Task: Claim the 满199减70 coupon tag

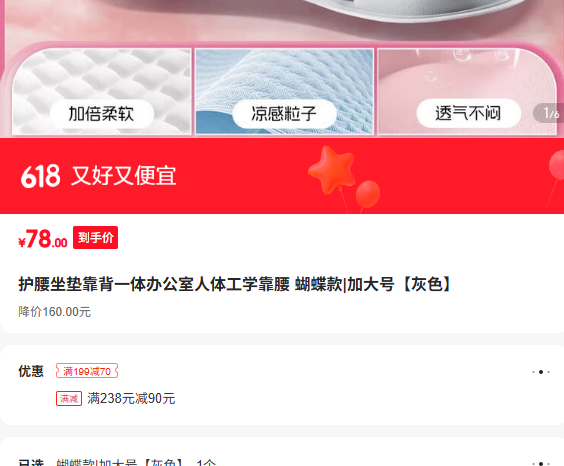Action: [87, 371]
